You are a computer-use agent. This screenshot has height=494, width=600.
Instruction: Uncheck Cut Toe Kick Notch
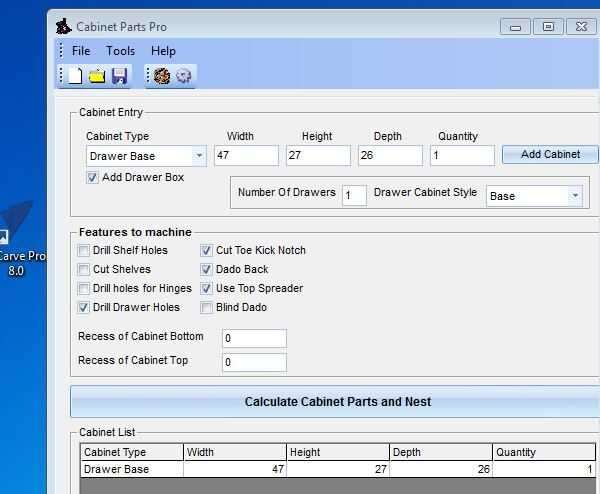[206, 251]
